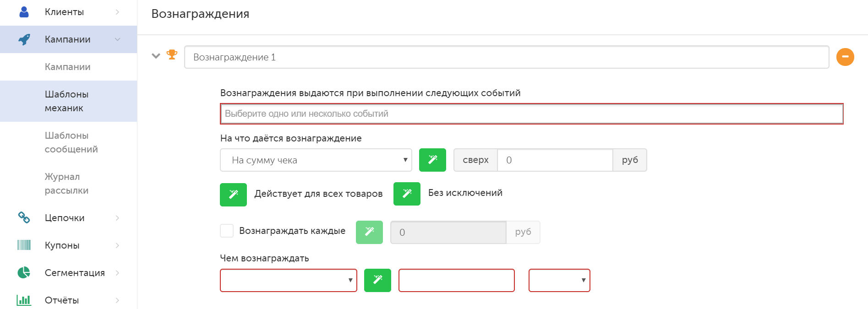The width and height of the screenshot is (868, 309).
Task: Click magic wand button beside На сумму чека
Action: tap(432, 160)
